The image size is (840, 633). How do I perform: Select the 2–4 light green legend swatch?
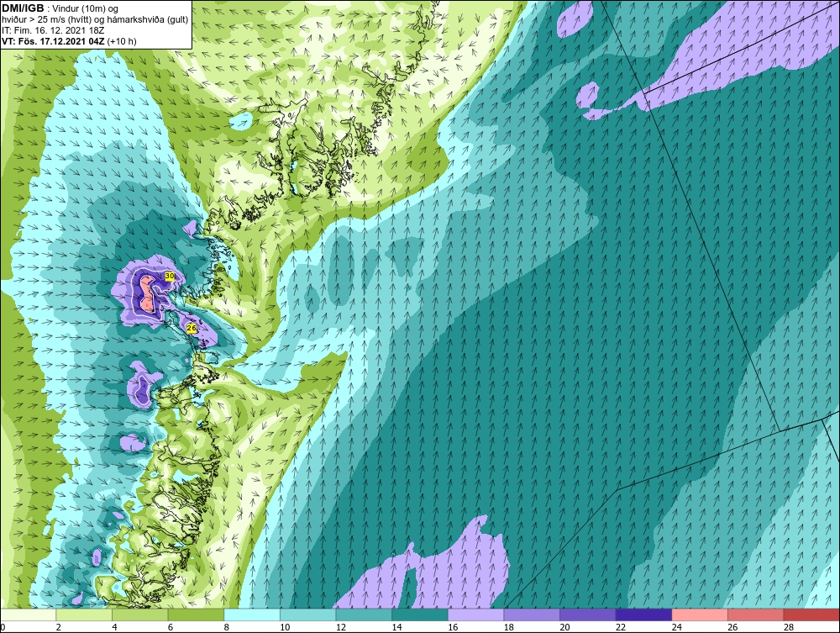click(x=84, y=615)
